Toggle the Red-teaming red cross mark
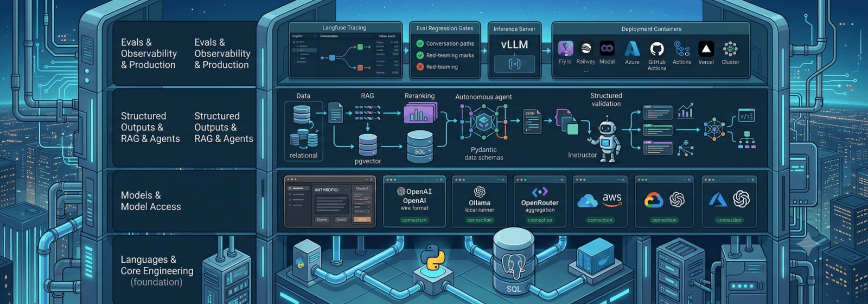The height and width of the screenshot is (304, 868). point(420,67)
